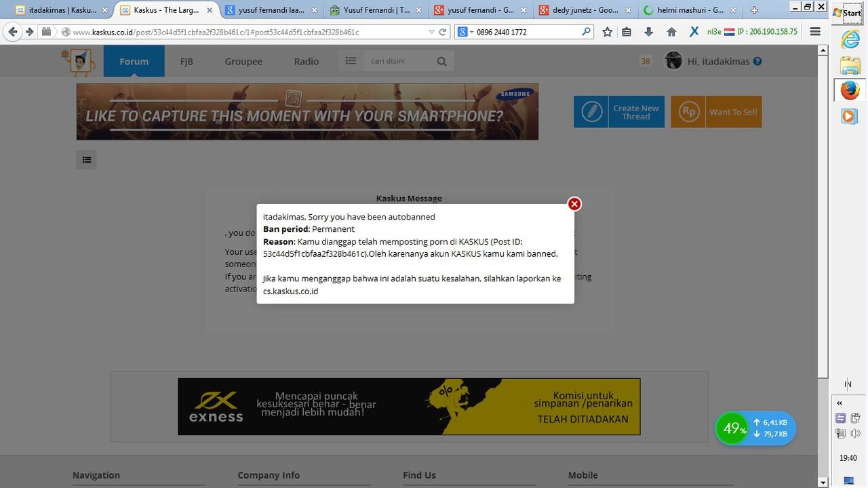
Task: Click the Kaskus Message heading
Action: (409, 199)
